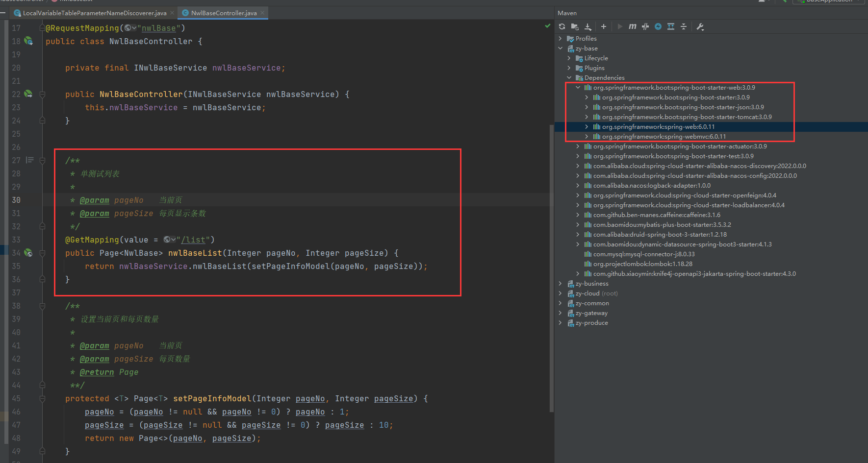Click the caffeine:3.1.6 dependency
The height and width of the screenshot is (463, 868).
[657, 215]
